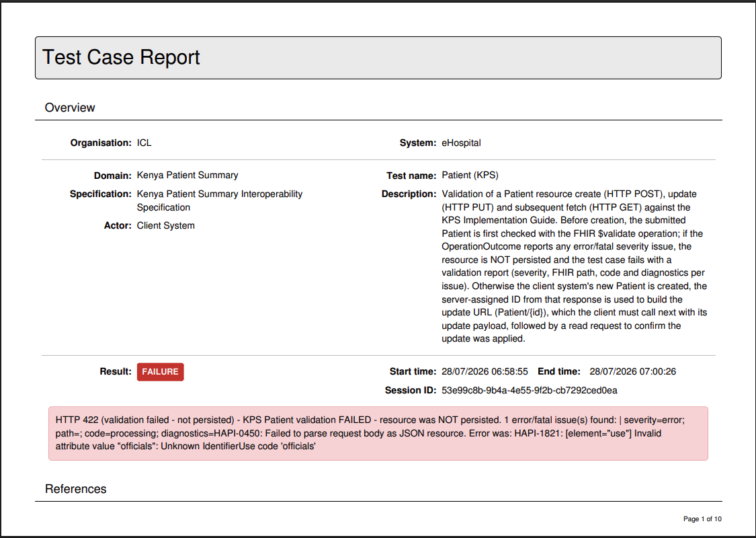Click the 'Description:' label
The height and width of the screenshot is (538, 756).
(x=409, y=194)
